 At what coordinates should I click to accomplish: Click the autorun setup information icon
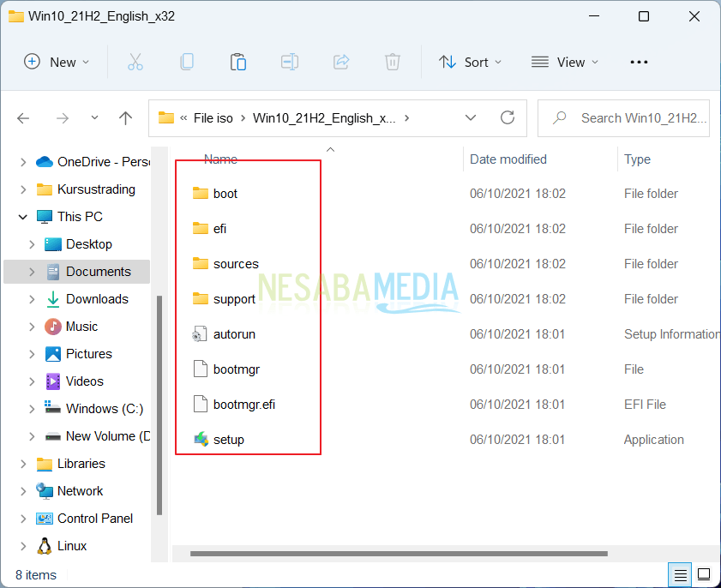pos(200,333)
